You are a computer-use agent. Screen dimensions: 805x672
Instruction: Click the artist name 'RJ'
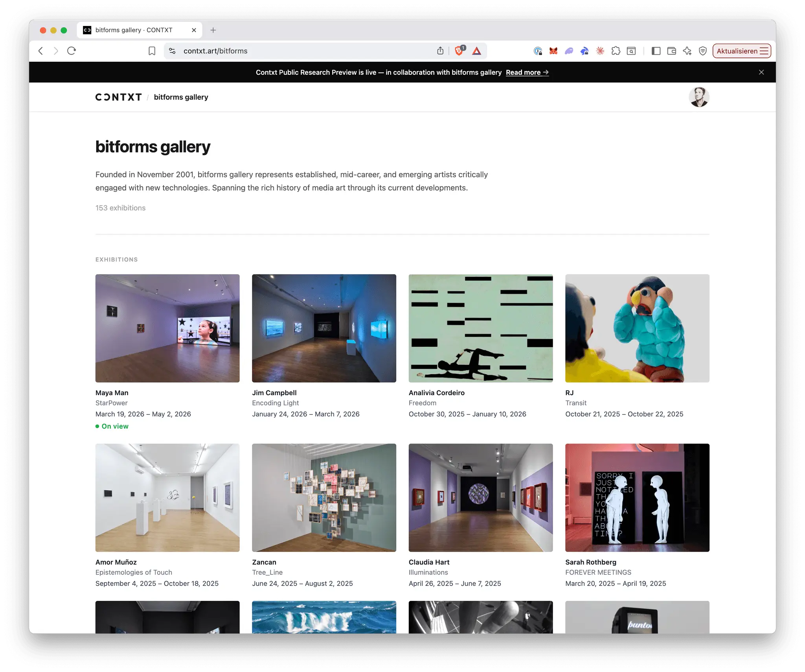[x=570, y=393]
